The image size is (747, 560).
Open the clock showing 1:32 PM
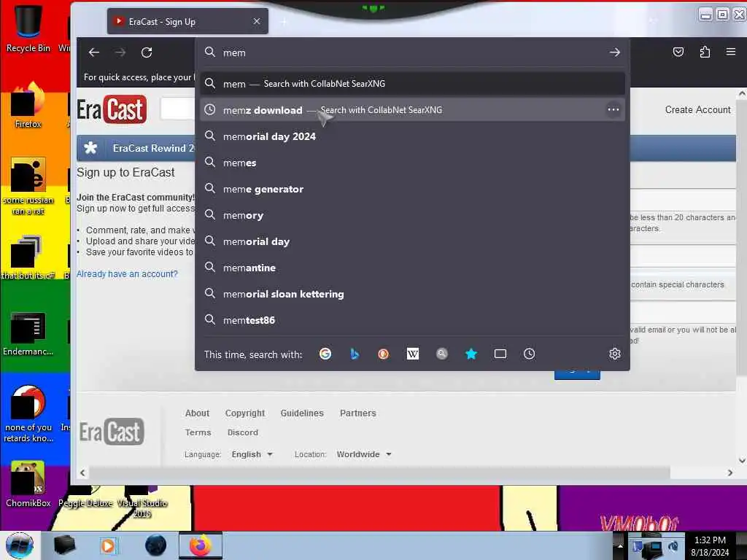(710, 545)
